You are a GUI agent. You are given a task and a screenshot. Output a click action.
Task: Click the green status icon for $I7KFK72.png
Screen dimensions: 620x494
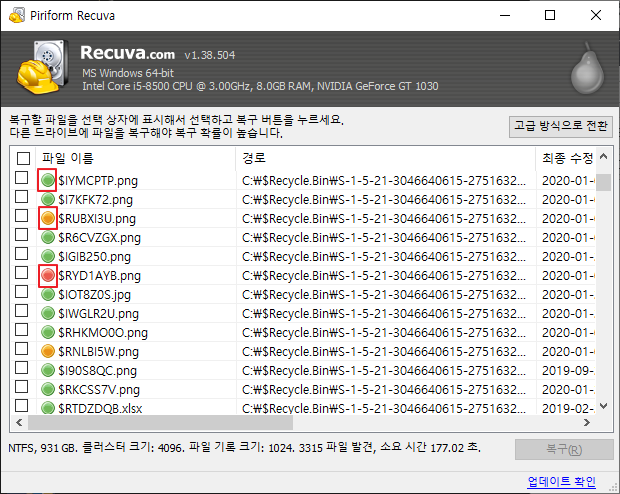[x=47, y=199]
